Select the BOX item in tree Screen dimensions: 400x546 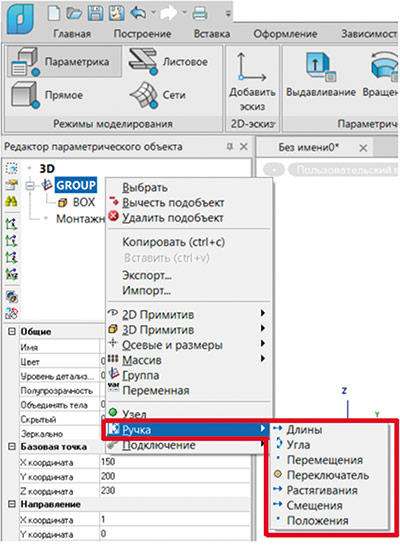pos(84,202)
